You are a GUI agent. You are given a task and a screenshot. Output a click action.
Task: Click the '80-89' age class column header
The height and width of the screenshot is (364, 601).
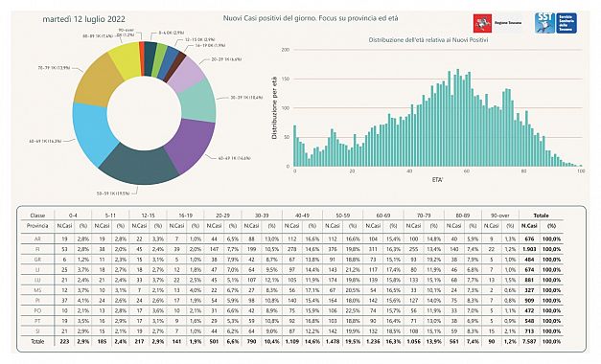pyautogui.click(x=463, y=216)
